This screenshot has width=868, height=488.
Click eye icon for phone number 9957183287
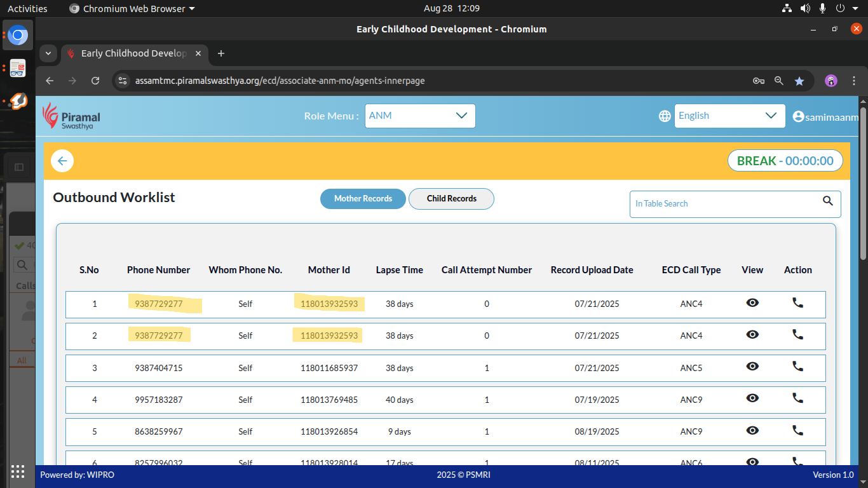pos(752,398)
